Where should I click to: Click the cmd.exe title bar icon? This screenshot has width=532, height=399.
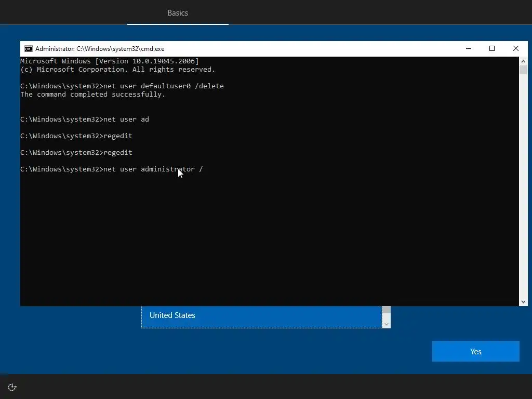pyautogui.click(x=29, y=49)
